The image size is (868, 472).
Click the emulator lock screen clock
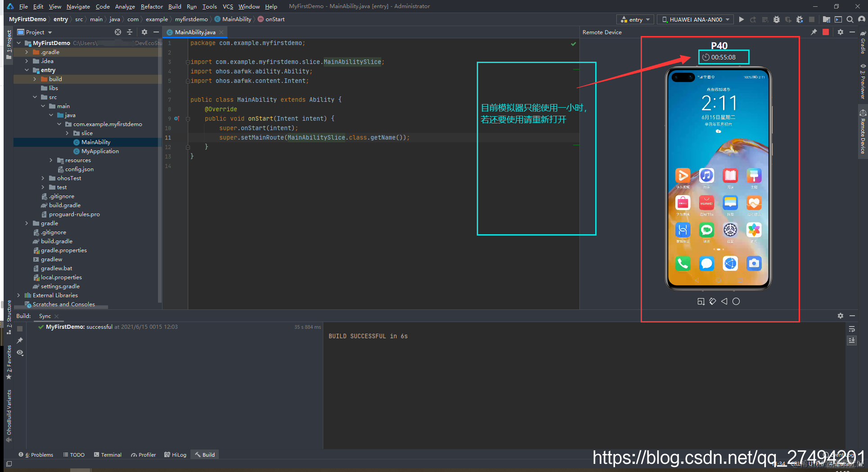pos(719,103)
